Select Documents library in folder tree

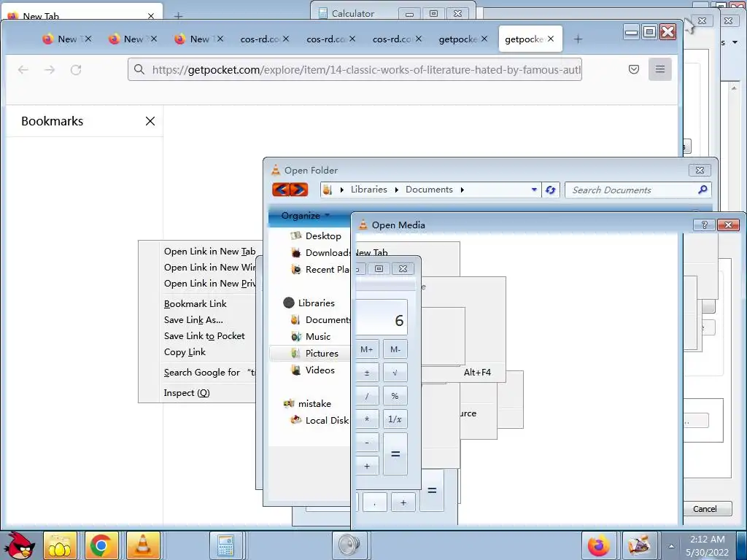pyautogui.click(x=320, y=320)
